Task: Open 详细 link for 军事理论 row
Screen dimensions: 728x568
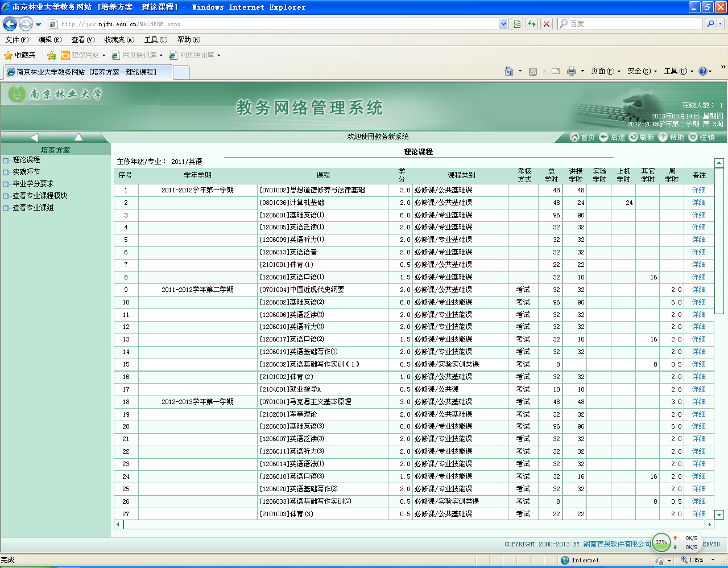Action: pyautogui.click(x=698, y=414)
